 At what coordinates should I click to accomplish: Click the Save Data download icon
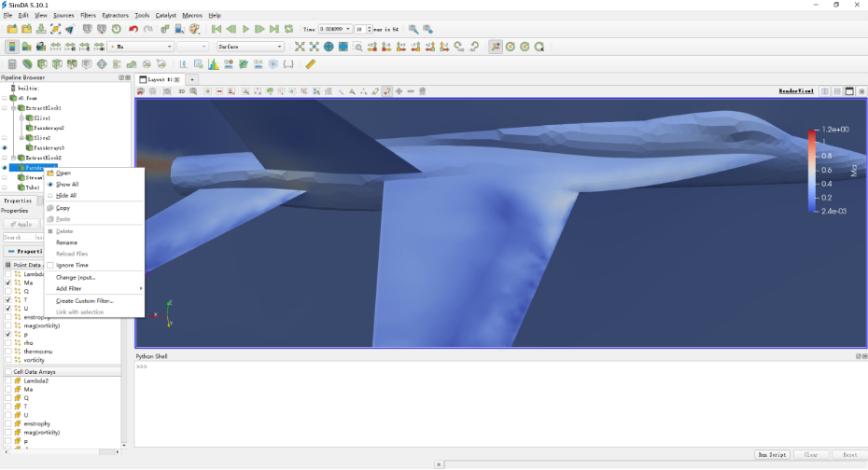click(x=41, y=29)
